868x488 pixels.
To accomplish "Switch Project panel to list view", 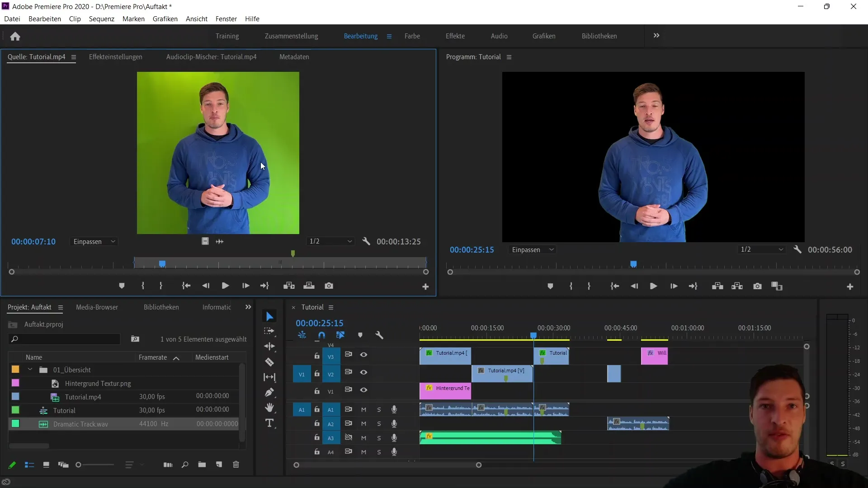I will coord(29,465).
